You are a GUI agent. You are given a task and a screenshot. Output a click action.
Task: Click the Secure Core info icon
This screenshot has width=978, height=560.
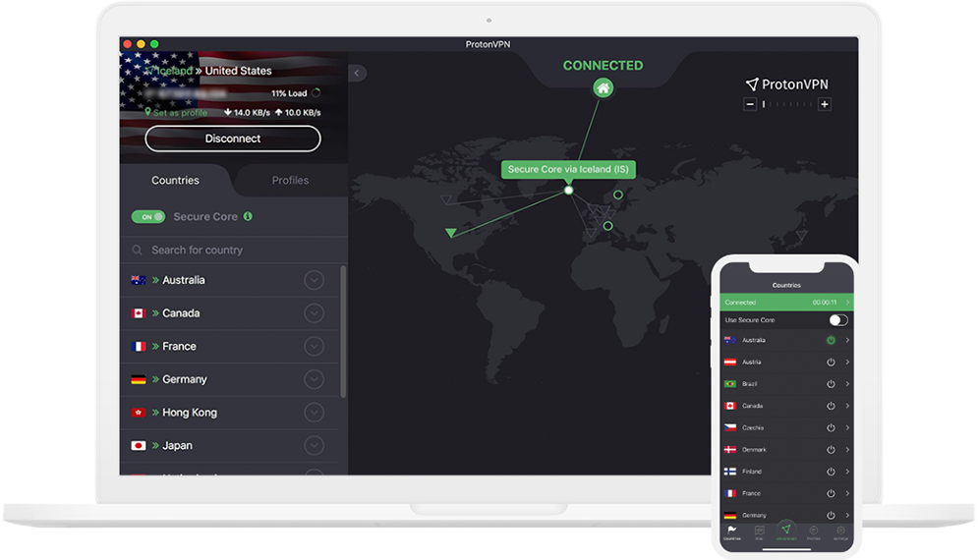[x=248, y=216]
